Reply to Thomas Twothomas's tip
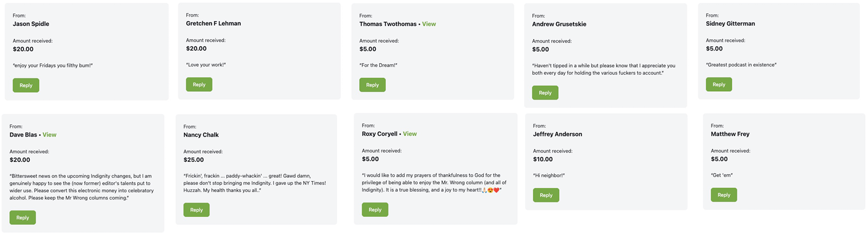 coord(372,85)
